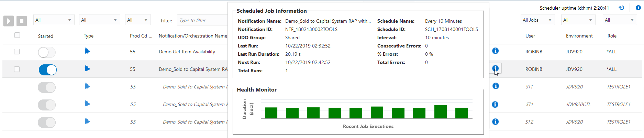Click notification type icon for Demo Get Item Availability

click(x=87, y=51)
